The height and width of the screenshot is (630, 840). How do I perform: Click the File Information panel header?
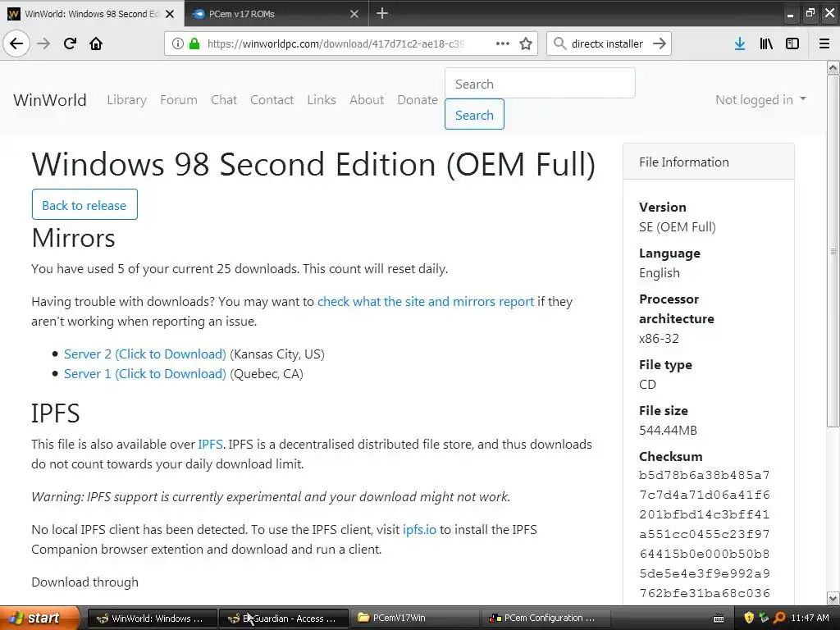pos(708,162)
